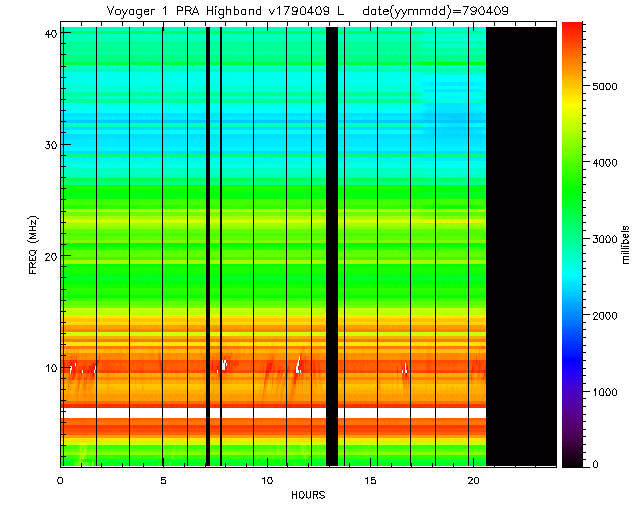Click the 1000 colorbar value
Viewport: 640px width, 512px height.
[x=604, y=392]
